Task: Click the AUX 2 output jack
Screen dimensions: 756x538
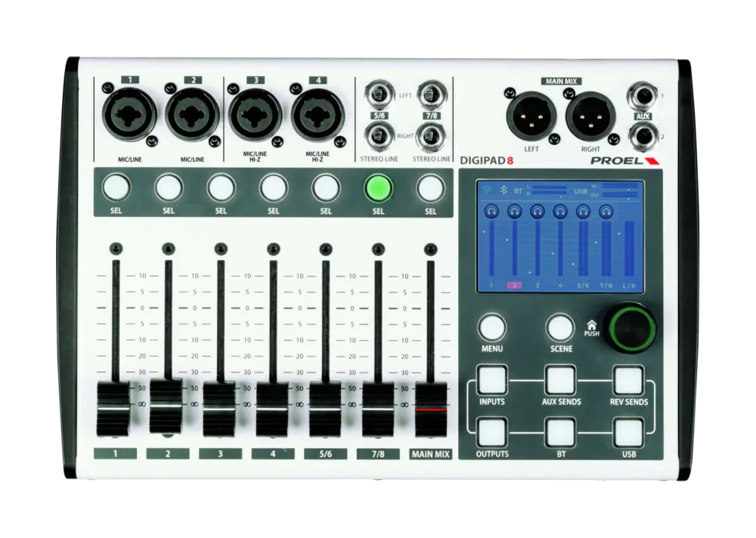Action: [x=643, y=136]
